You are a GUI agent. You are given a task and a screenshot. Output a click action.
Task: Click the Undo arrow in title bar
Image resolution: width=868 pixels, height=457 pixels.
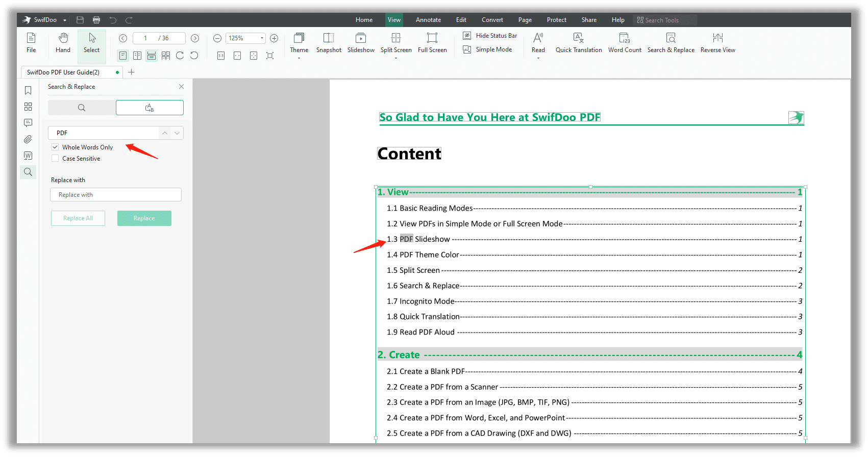click(113, 20)
